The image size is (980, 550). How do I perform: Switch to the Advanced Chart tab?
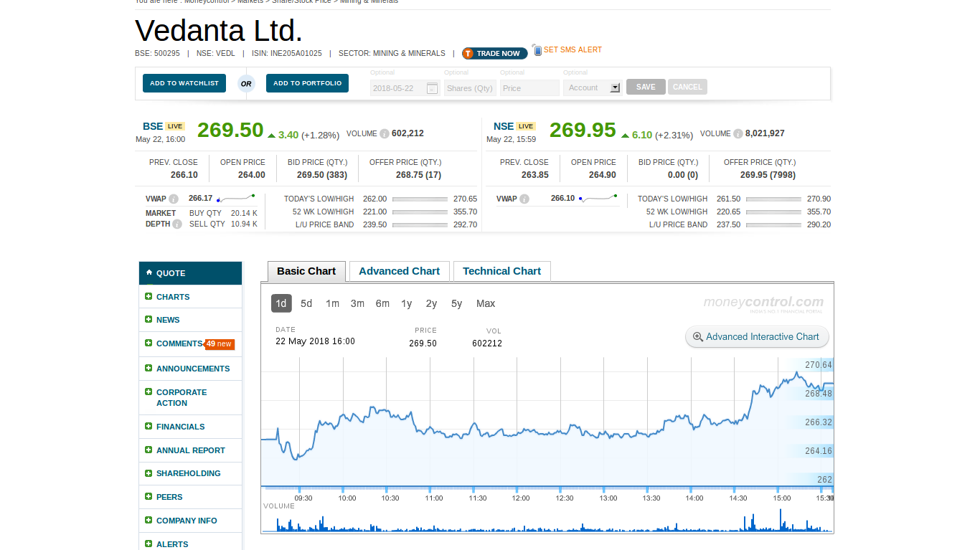399,271
